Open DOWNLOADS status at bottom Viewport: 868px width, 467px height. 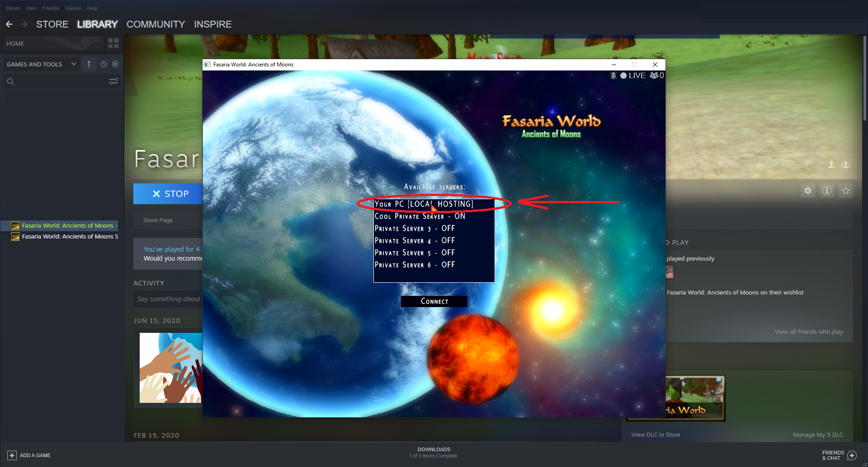pos(434,453)
